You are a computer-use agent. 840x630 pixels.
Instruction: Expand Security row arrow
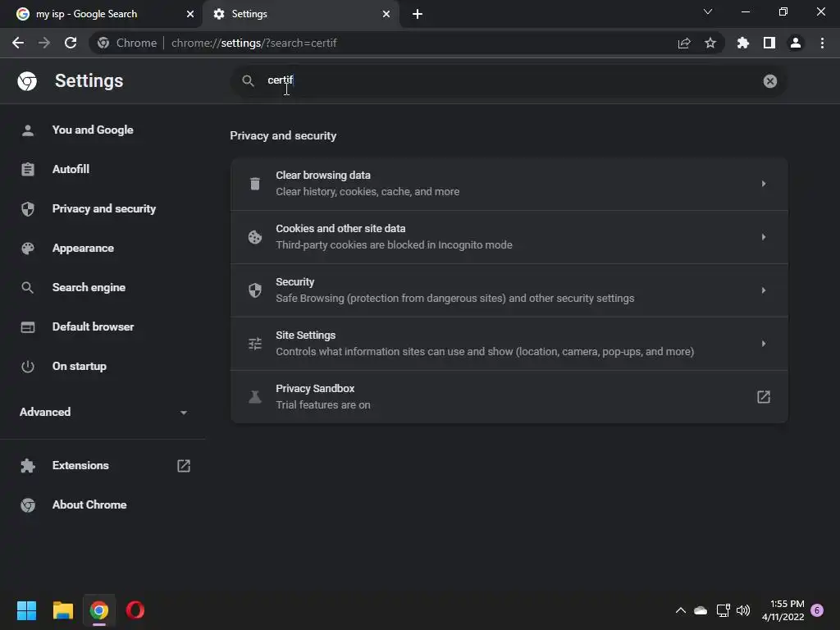764,290
